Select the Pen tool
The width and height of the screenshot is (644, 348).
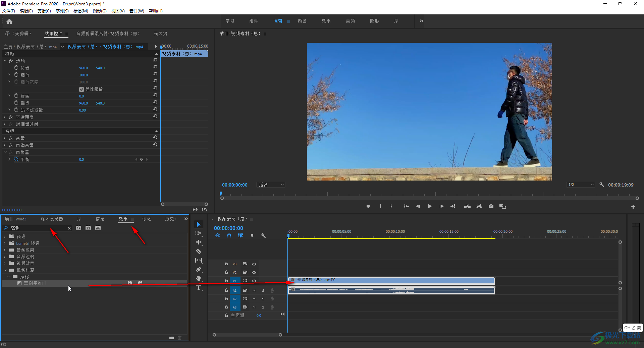click(x=199, y=269)
